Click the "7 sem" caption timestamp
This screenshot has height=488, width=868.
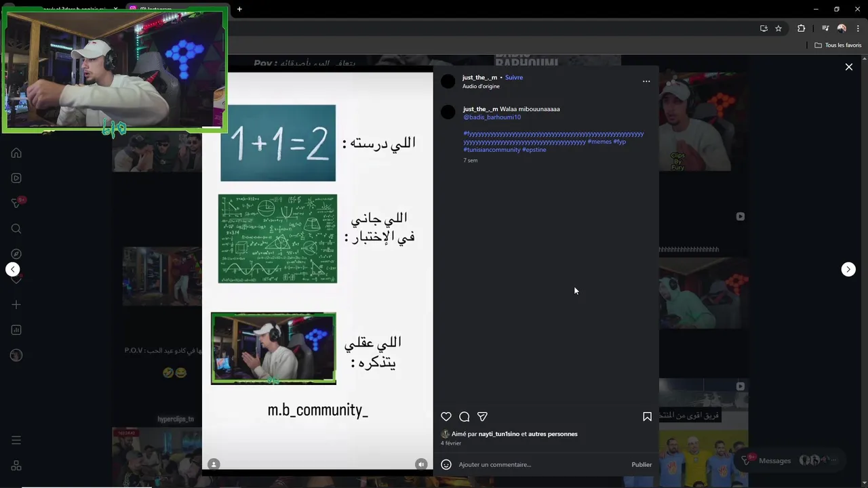[x=471, y=161]
